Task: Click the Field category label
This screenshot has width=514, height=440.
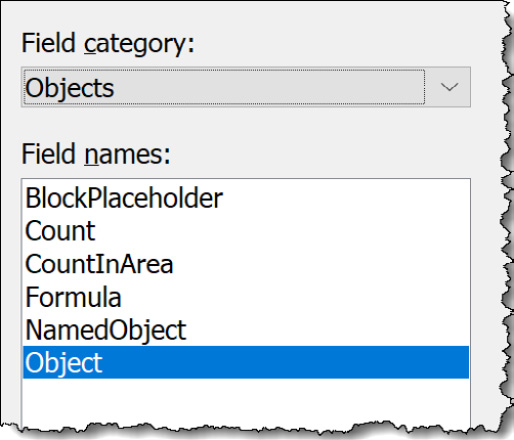Action: coord(108,43)
